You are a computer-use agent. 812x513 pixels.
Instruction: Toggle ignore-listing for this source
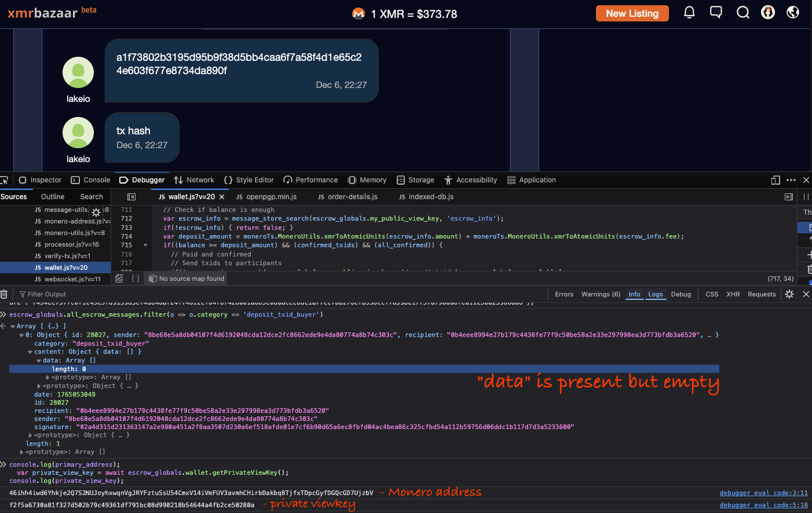pos(119,279)
